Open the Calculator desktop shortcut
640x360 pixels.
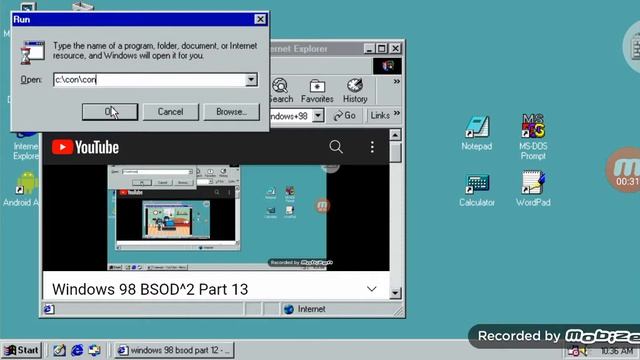click(477, 190)
